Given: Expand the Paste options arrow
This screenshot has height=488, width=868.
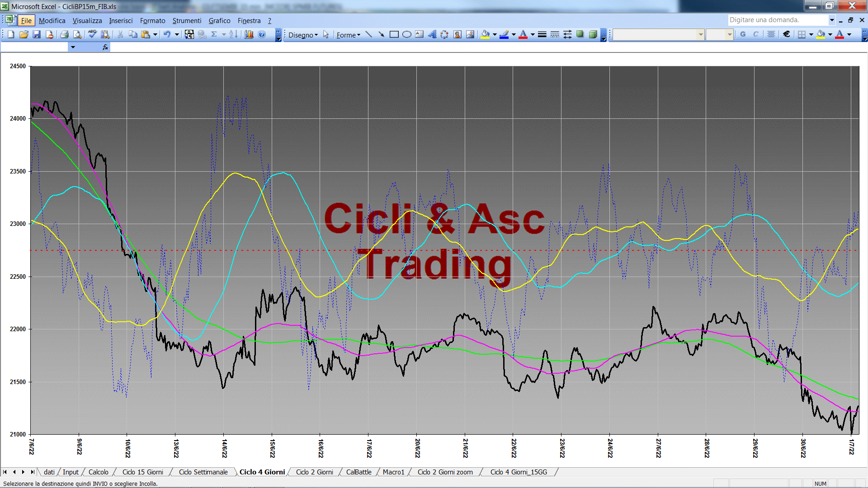Looking at the screenshot, I should 155,34.
